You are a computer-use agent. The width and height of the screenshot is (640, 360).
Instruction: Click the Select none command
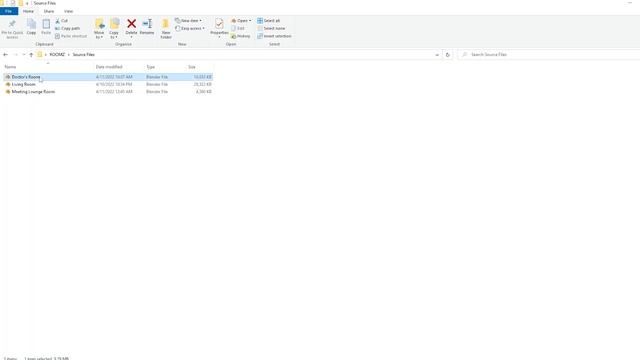coord(271,29)
